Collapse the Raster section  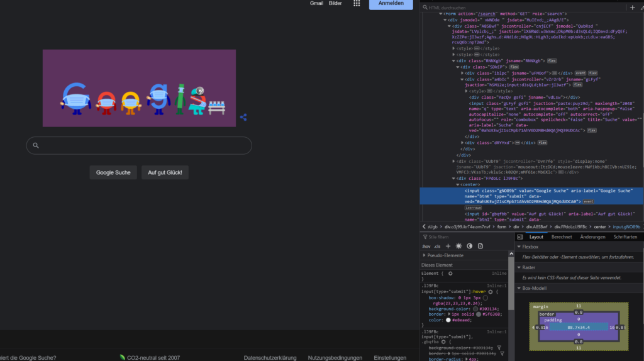click(x=519, y=267)
